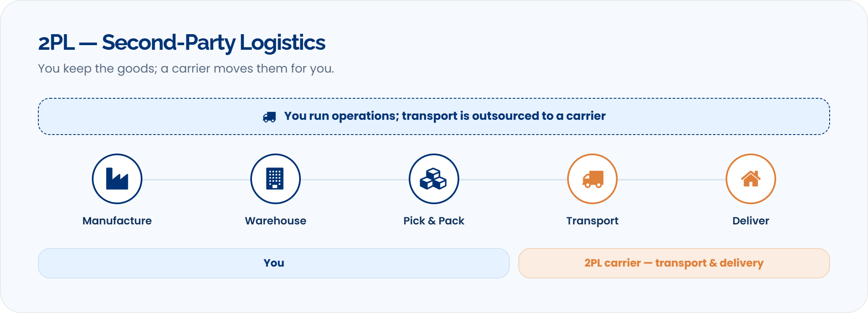Click the blue You responsibility bar
Image resolution: width=868 pixels, height=313 pixels.
(274, 263)
